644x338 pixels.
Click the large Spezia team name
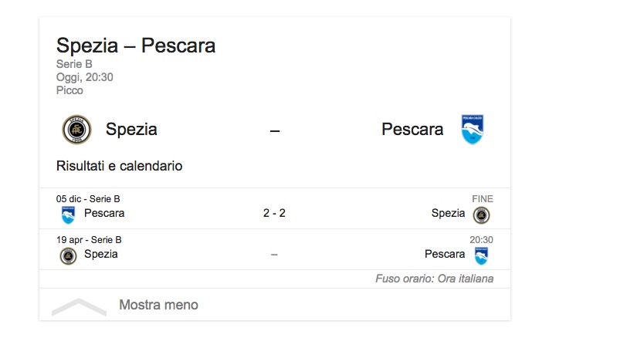coord(131,130)
